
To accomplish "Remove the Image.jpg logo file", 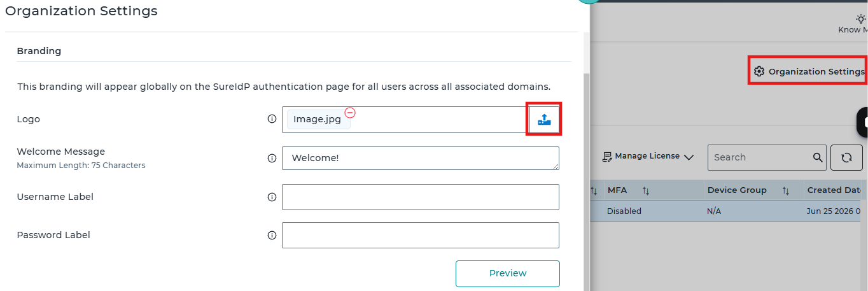I will click(350, 113).
